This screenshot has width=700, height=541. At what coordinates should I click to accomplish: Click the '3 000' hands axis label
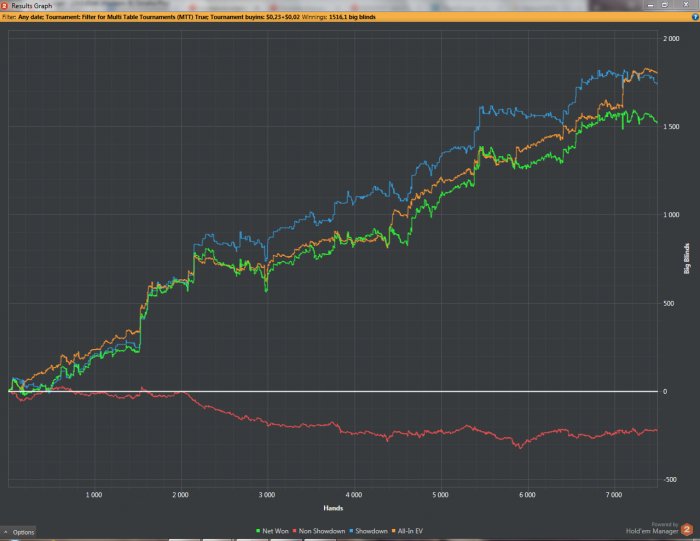267,495
